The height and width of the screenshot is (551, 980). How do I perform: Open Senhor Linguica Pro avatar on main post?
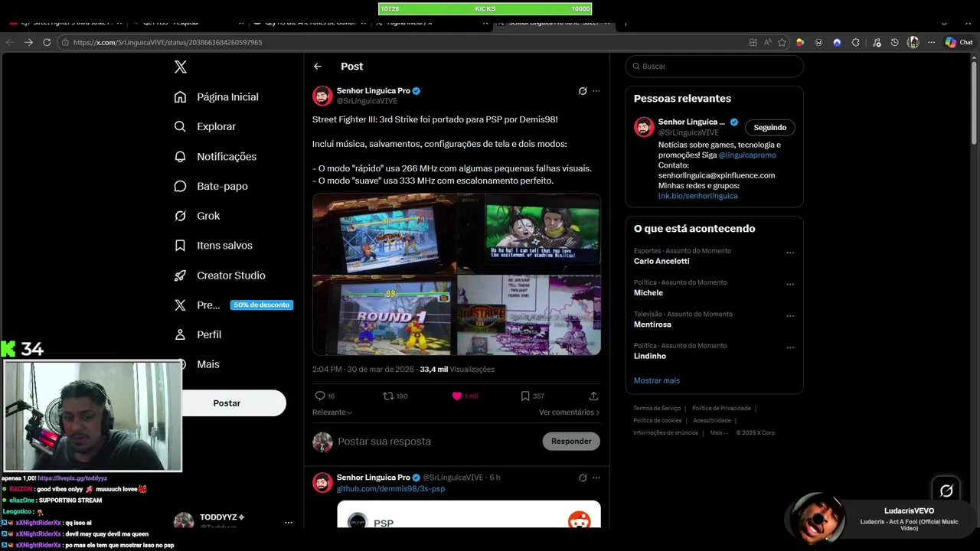[x=322, y=96]
